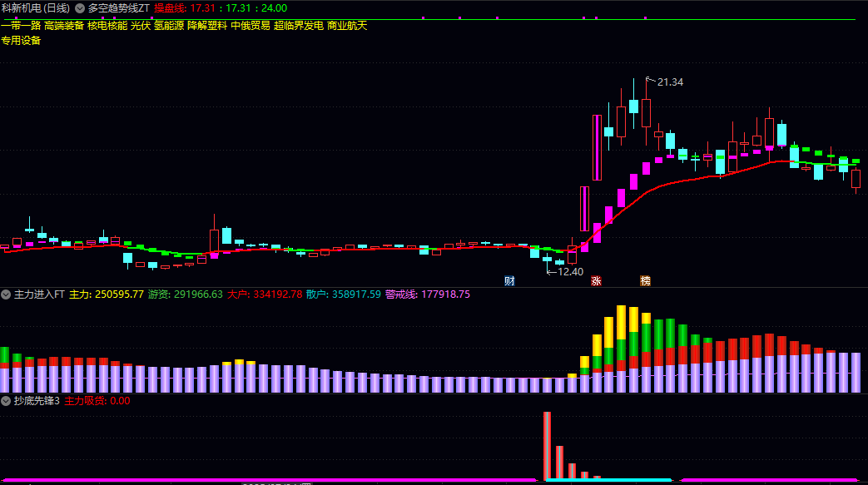The image size is (868, 485).
Task: Click the 大户: 334192.78 value
Action: [x=265, y=294]
